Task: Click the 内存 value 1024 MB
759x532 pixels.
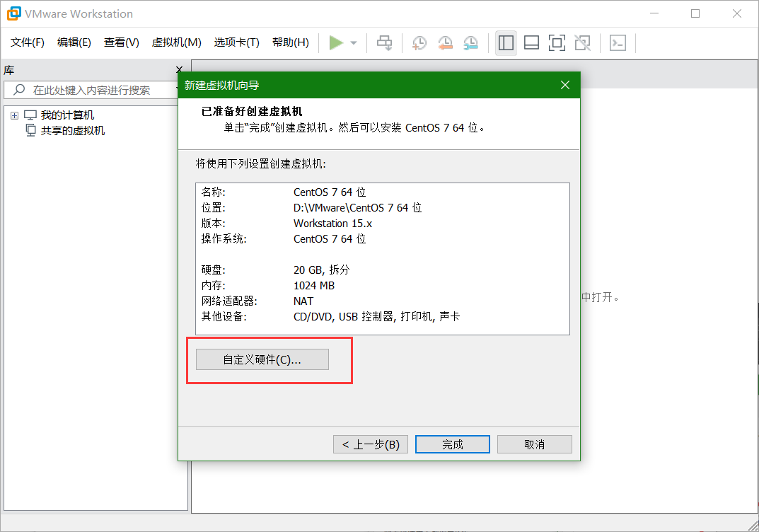Action: [x=314, y=286]
